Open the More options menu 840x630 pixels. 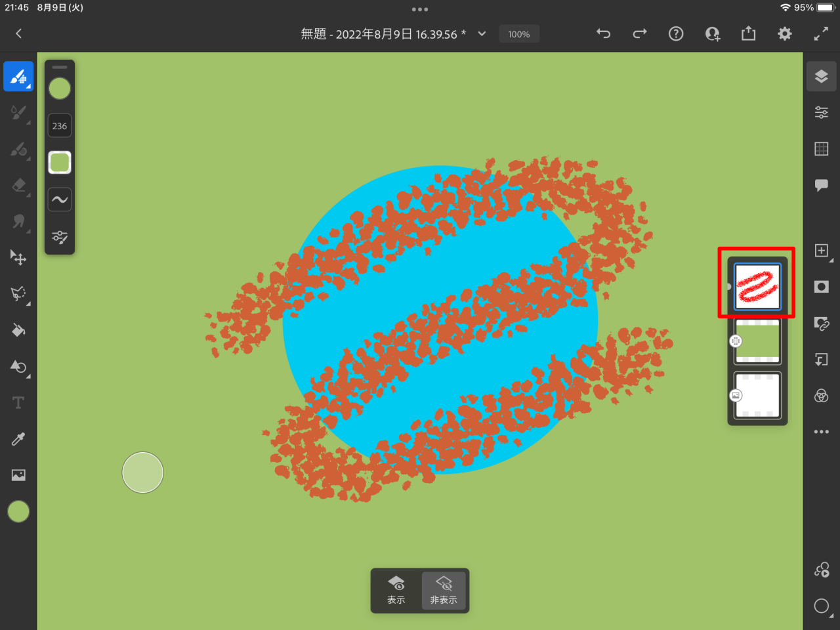[821, 431]
